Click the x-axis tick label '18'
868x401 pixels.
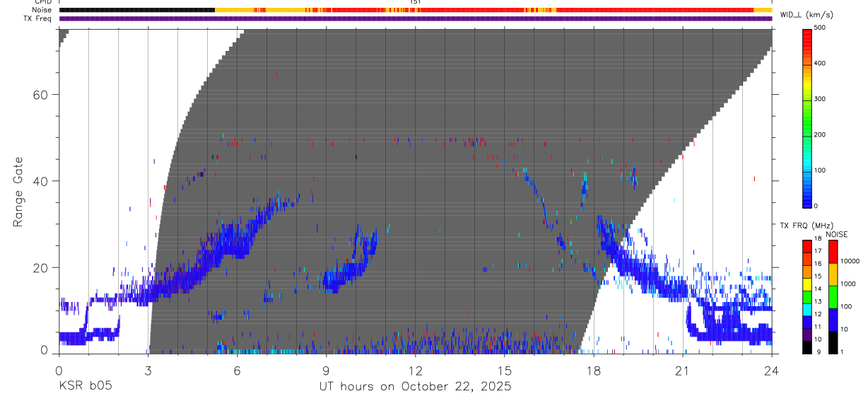tap(594, 371)
